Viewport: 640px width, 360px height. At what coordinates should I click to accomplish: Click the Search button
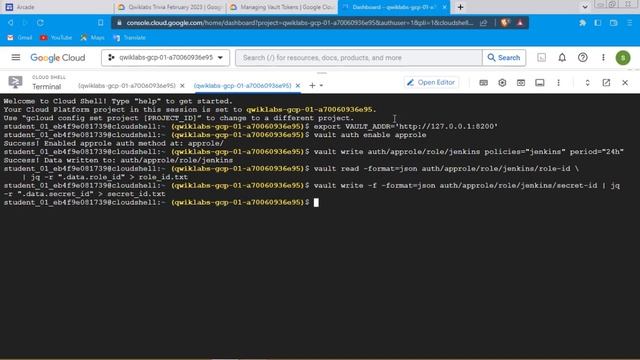(x=504, y=58)
